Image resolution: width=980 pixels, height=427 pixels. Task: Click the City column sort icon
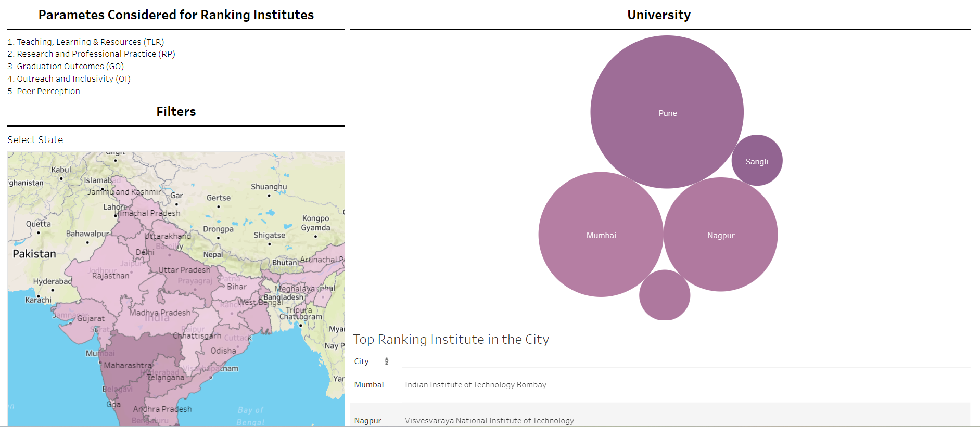[386, 361]
